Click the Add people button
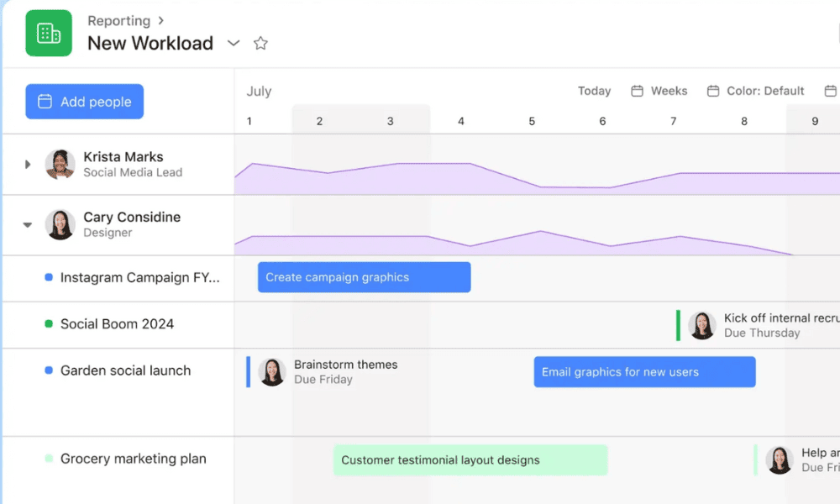The image size is (840, 504). (84, 102)
